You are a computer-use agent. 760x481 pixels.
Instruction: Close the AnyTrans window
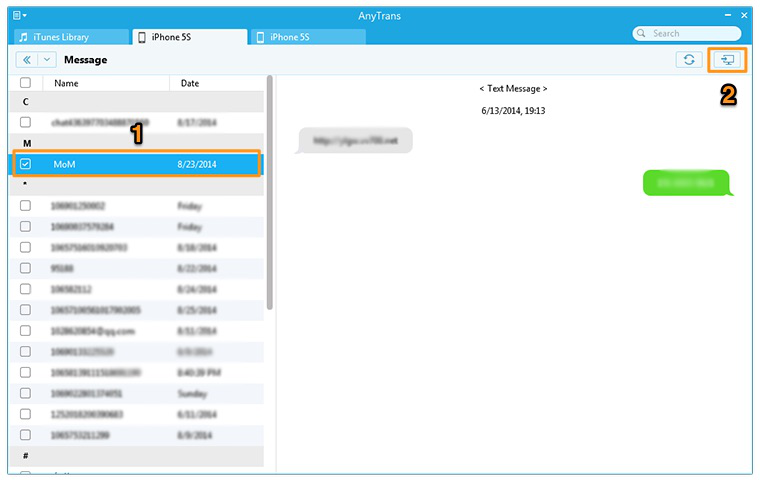[744, 15]
